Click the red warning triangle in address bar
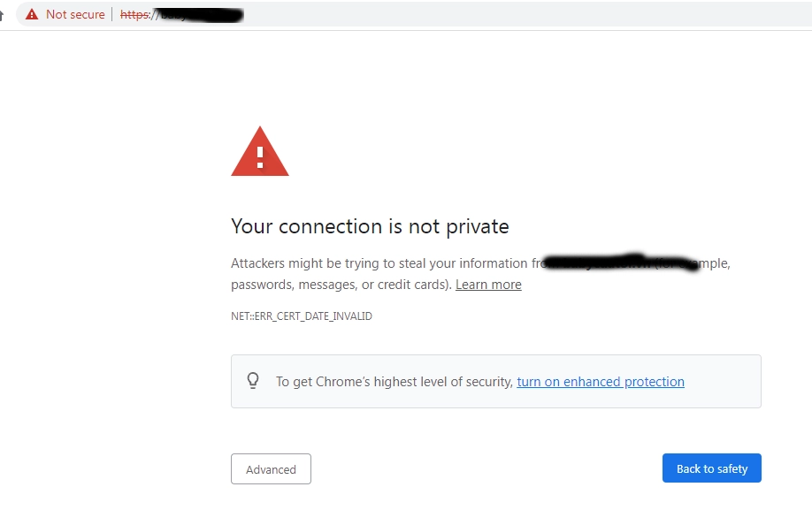The width and height of the screenshot is (812, 525). [32, 14]
